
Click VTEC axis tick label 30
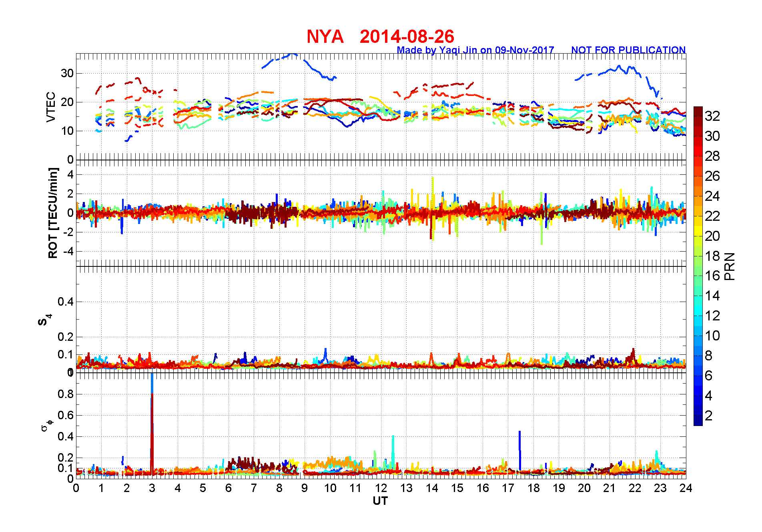pyautogui.click(x=67, y=73)
